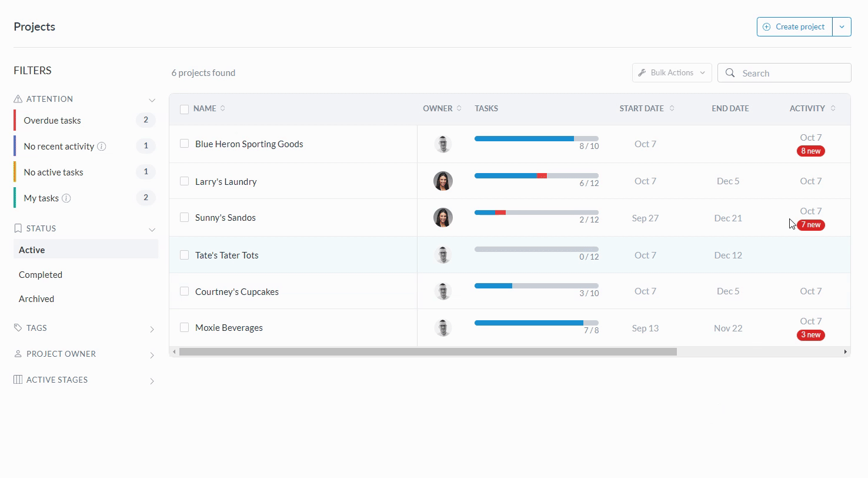Open the arrow dropdown beside Create project
This screenshot has width=868, height=478.
pos(842,26)
